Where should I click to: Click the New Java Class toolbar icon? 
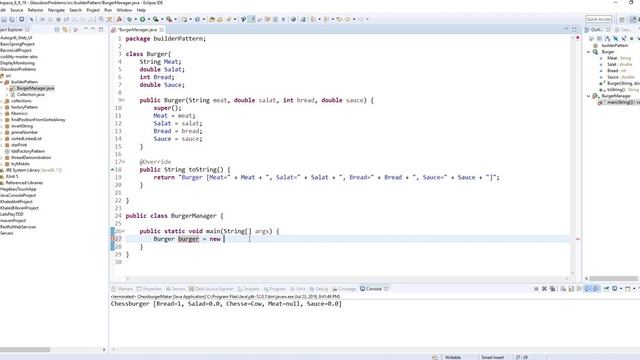[198, 19]
